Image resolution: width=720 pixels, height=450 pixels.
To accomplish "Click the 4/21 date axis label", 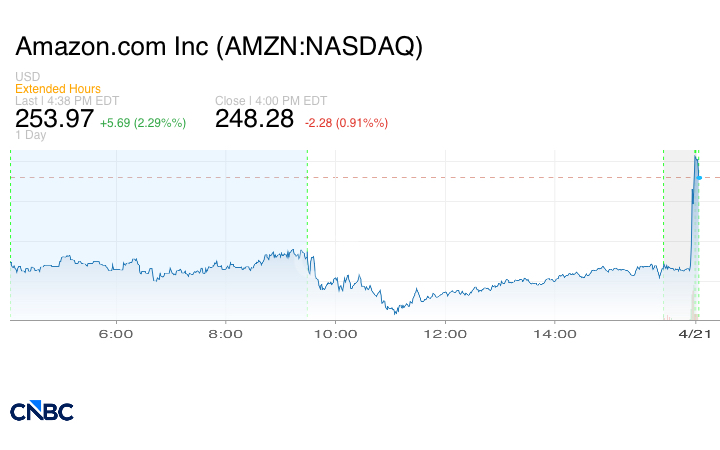I will click(x=696, y=335).
